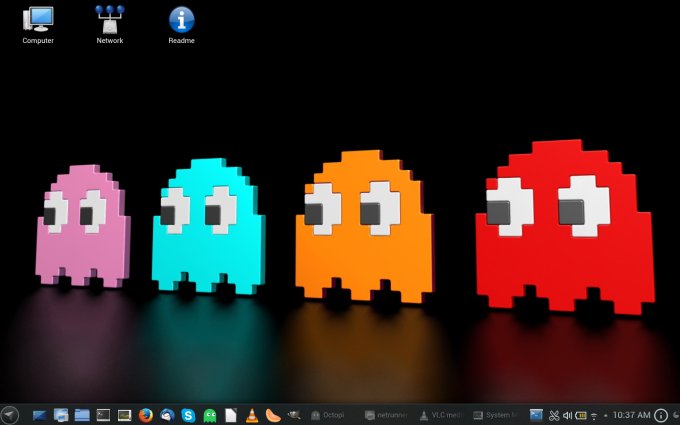Viewport: 680px width, 425px height.
Task: Open the notifications info tray icon
Action: tap(660, 415)
